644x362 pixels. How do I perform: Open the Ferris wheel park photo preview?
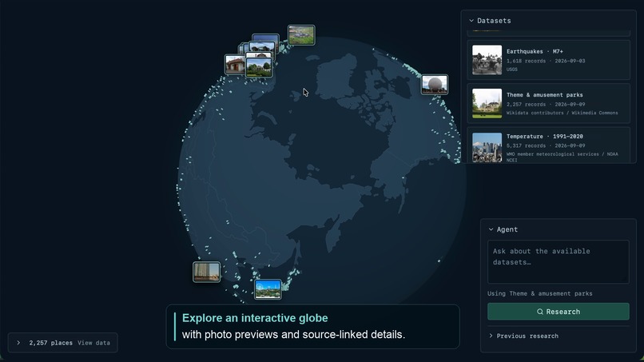[268, 289]
